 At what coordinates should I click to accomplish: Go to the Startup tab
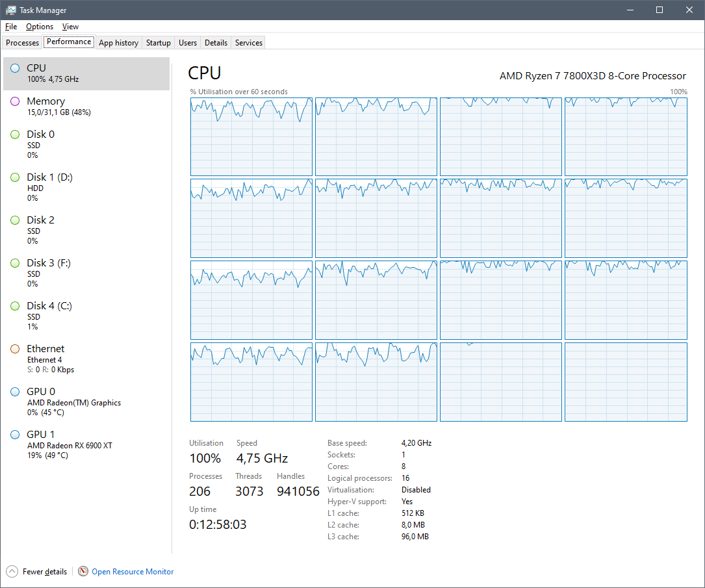click(x=159, y=43)
